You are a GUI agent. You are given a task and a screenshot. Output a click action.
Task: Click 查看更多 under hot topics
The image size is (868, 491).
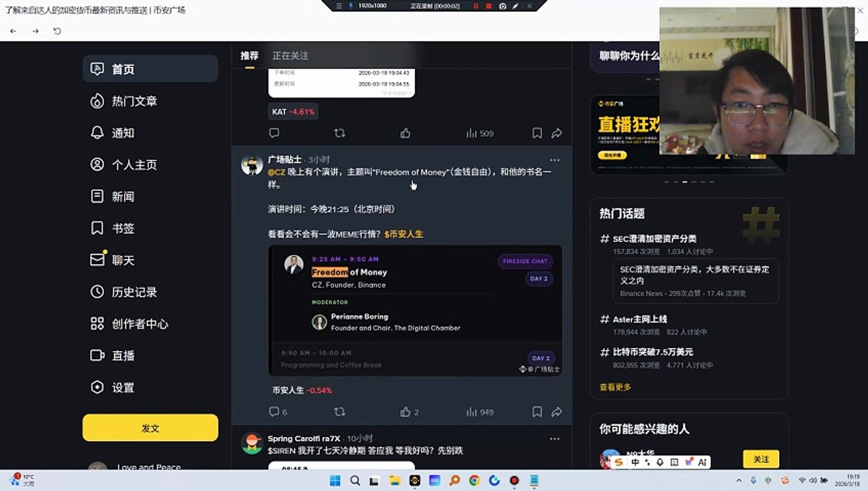(x=616, y=387)
